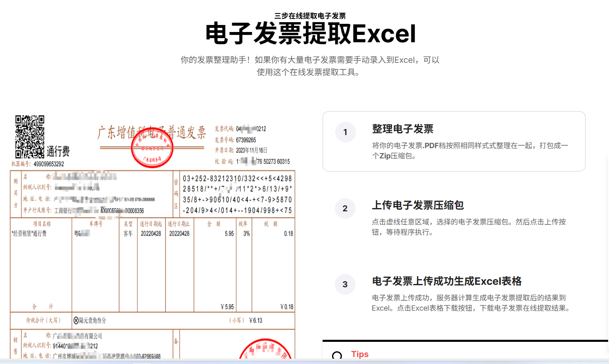This screenshot has width=609, height=364.
Task: Click the step 2 upload description text
Action: tap(468, 227)
